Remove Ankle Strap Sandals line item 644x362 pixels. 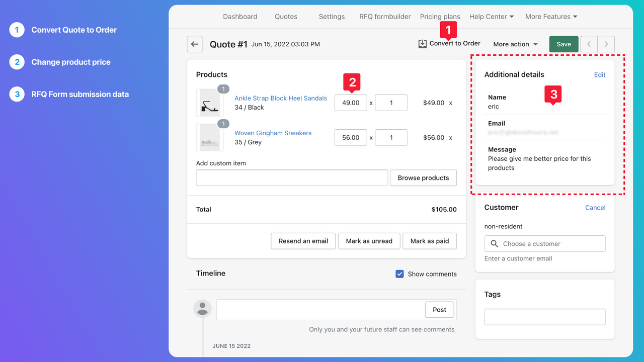click(x=450, y=103)
